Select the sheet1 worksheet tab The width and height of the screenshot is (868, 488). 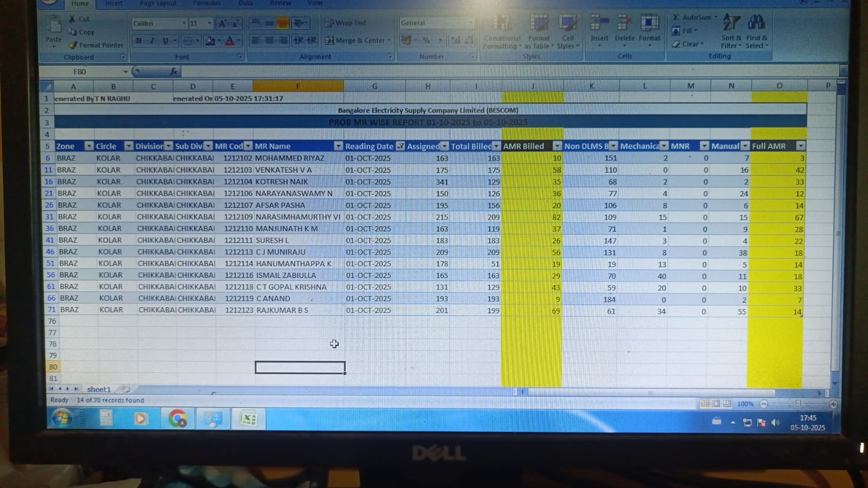[99, 389]
